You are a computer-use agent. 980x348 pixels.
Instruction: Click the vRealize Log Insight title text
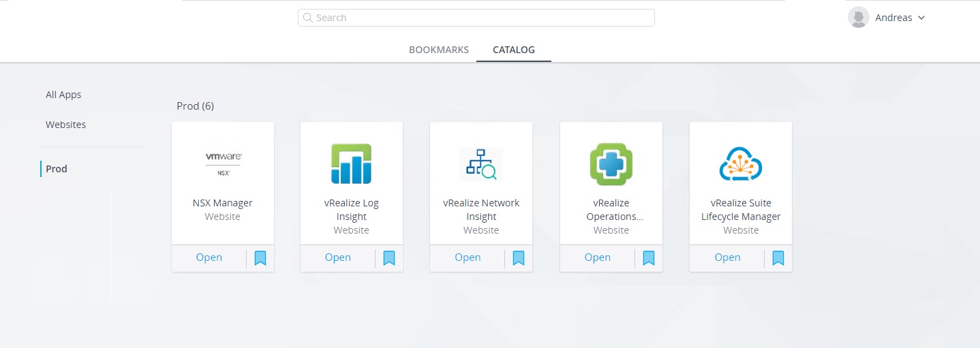351,210
